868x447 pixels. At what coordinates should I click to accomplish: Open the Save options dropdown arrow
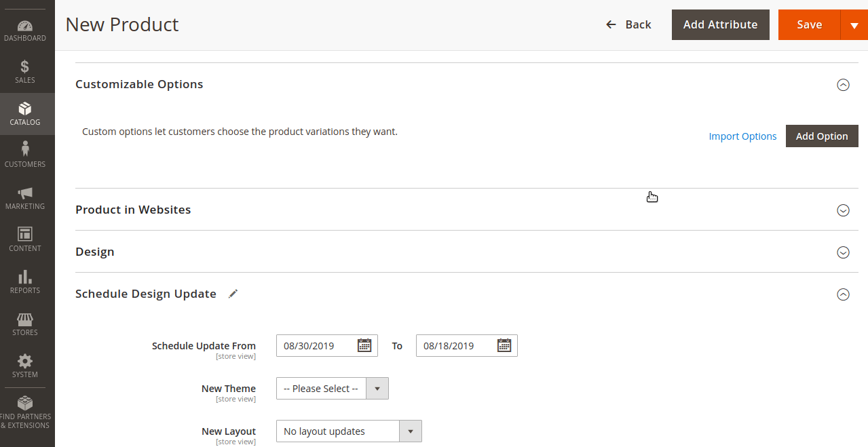(x=854, y=24)
